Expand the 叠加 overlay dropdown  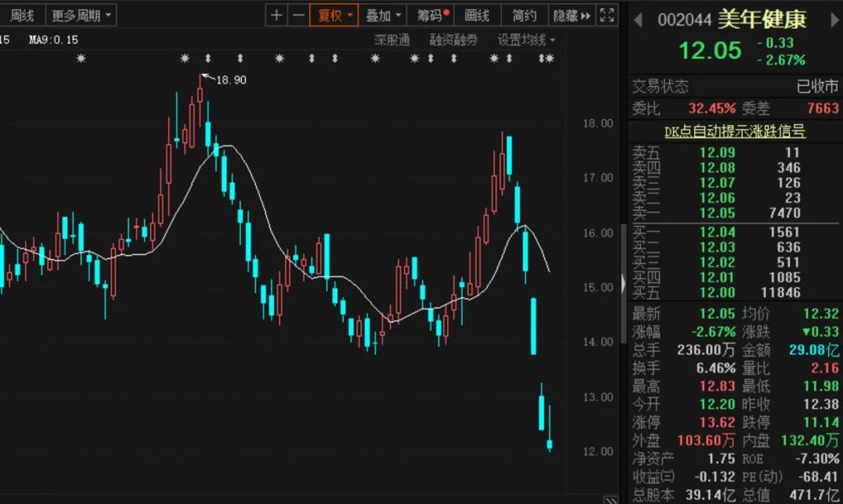click(383, 15)
